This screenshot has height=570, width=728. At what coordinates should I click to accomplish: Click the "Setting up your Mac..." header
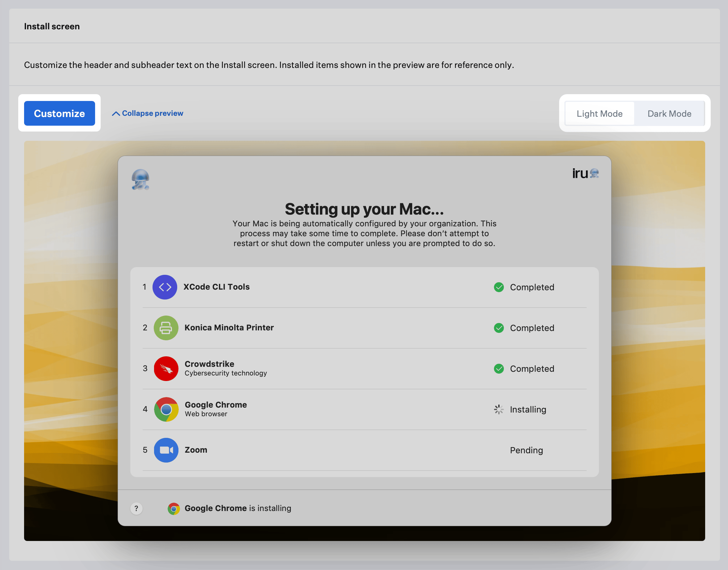[x=364, y=209]
